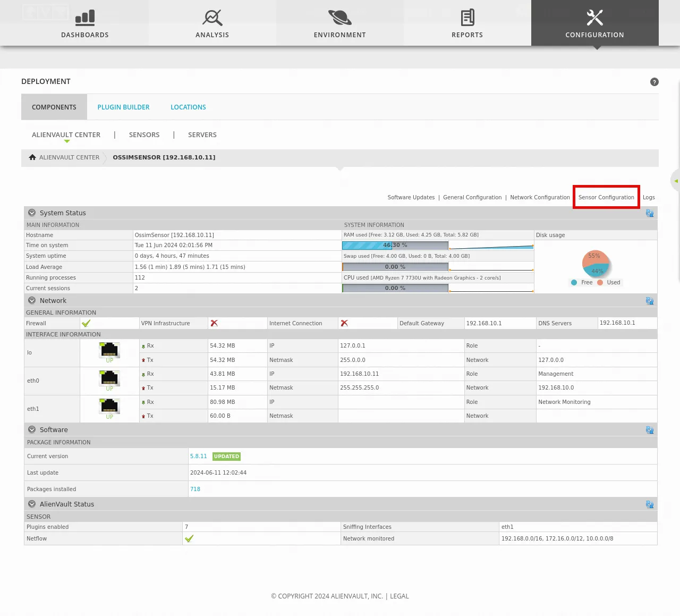This screenshot has width=680, height=616.
Task: Open the Reports document icon
Action: click(x=467, y=18)
